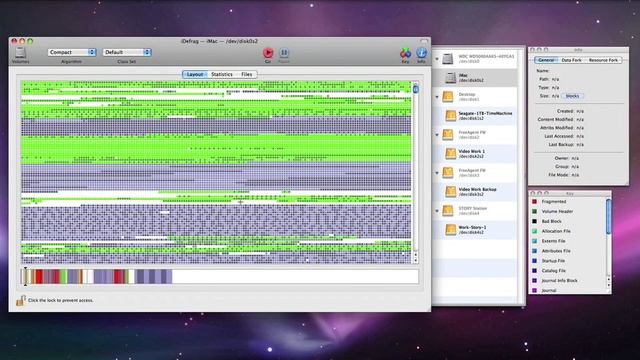Switch to the Layout tab
The height and width of the screenshot is (360, 640).
[x=195, y=74]
